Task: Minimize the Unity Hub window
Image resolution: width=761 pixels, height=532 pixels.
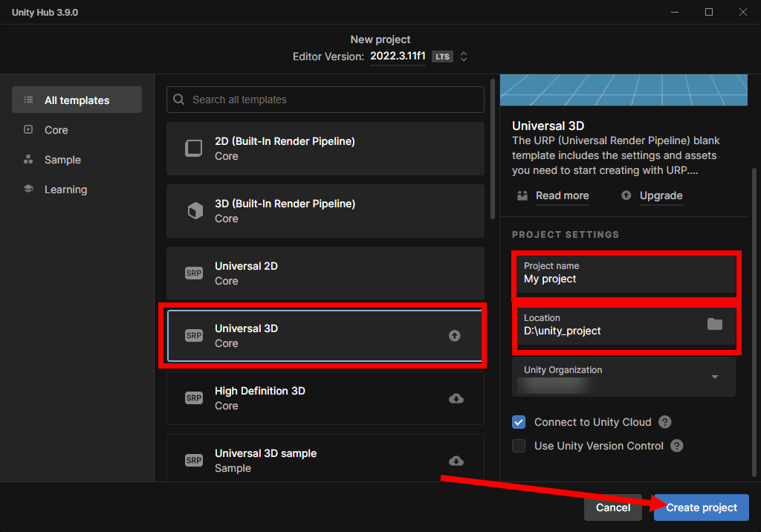Action: pos(675,12)
